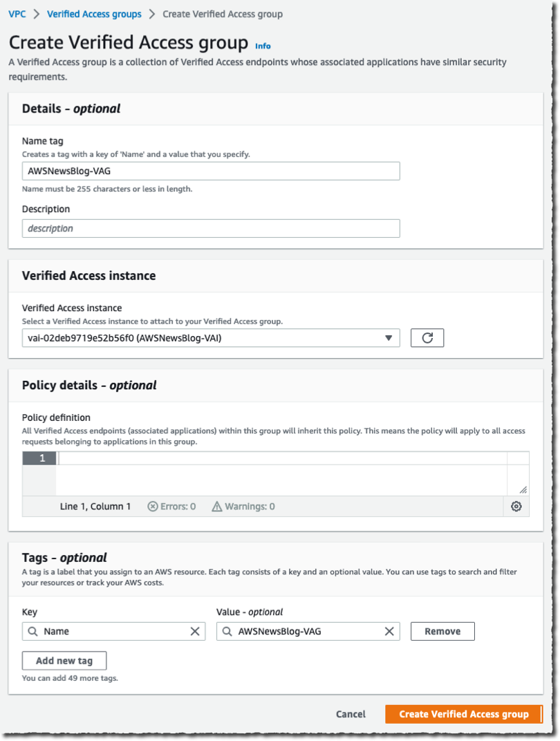Grab the policy editor resize handle

pos(523,489)
